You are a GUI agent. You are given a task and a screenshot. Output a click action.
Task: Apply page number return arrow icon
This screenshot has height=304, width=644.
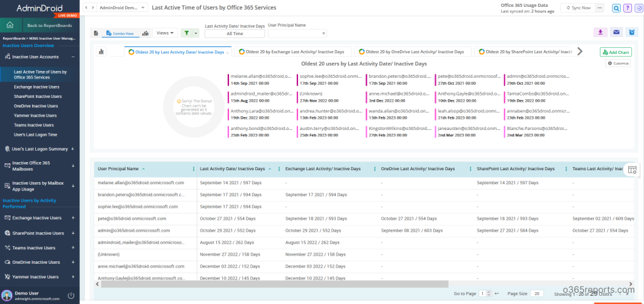[x=497, y=294]
